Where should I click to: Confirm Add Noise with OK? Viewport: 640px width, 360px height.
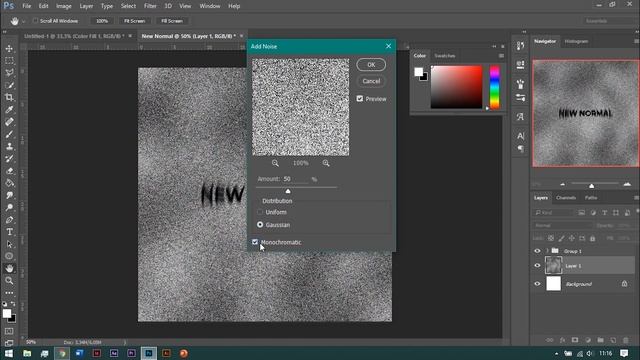371,64
